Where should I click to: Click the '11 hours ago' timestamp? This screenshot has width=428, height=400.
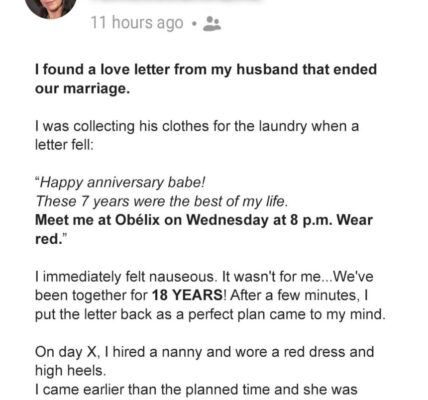(137, 23)
